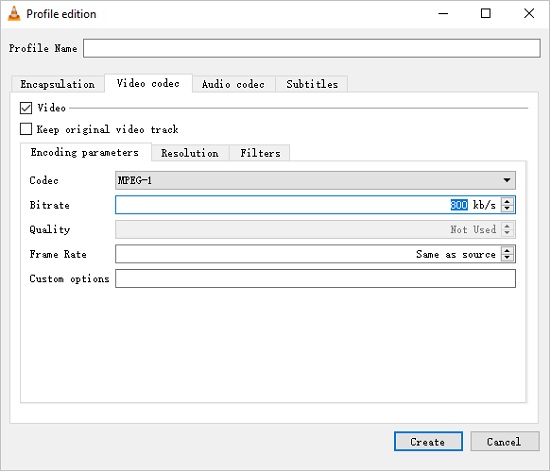Click the VLC cone icon in title bar
The width and height of the screenshot is (550, 471).
pyautogui.click(x=14, y=14)
